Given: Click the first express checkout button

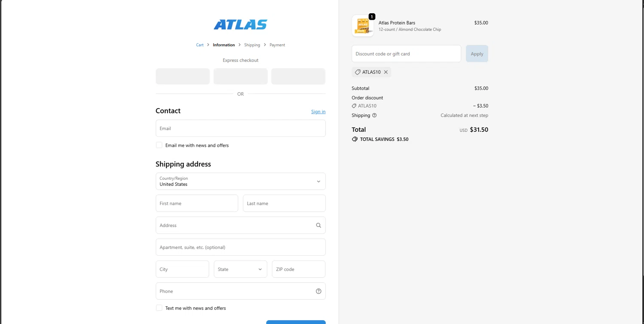Looking at the screenshot, I should pyautogui.click(x=183, y=76).
